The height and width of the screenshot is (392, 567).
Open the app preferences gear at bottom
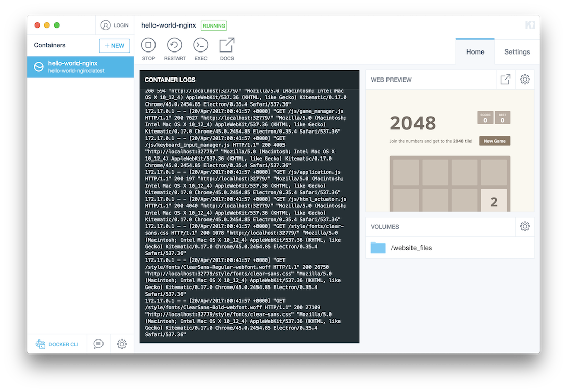(x=122, y=344)
